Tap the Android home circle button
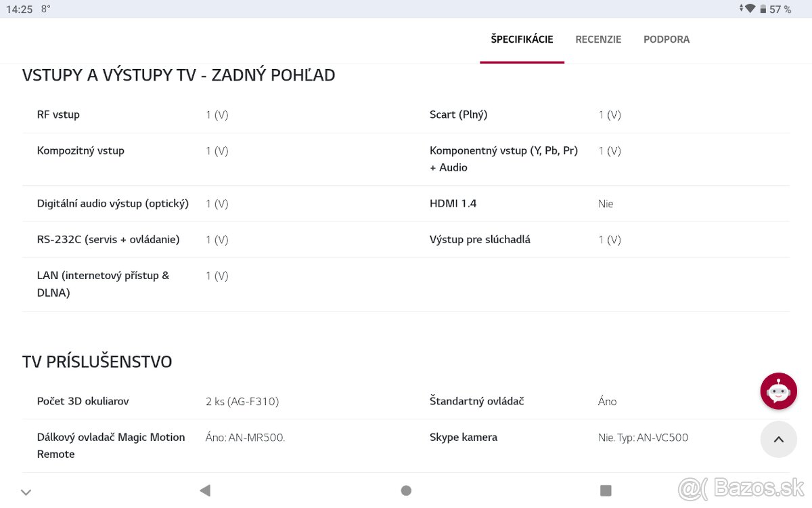The width and height of the screenshot is (812, 508). tap(406, 490)
